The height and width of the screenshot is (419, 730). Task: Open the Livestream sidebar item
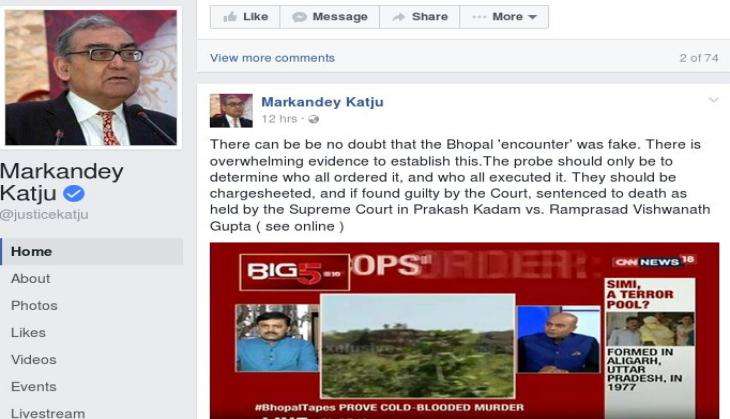pos(47,412)
